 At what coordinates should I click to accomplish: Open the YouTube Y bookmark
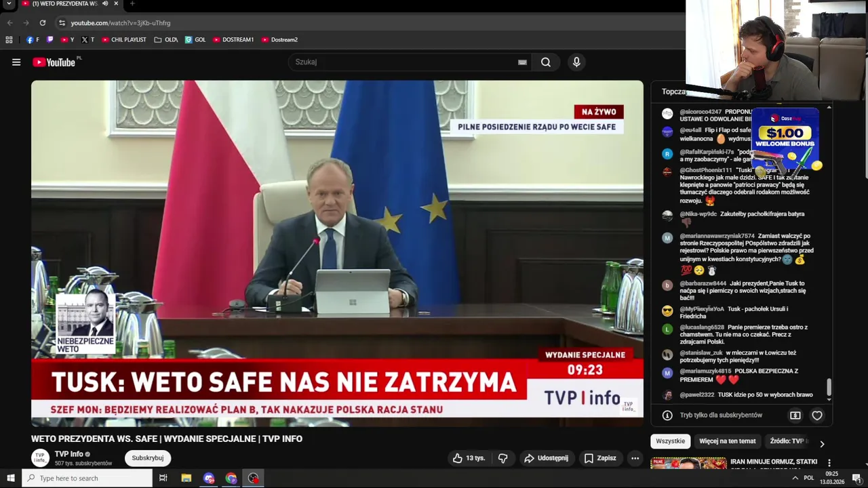tap(67, 40)
